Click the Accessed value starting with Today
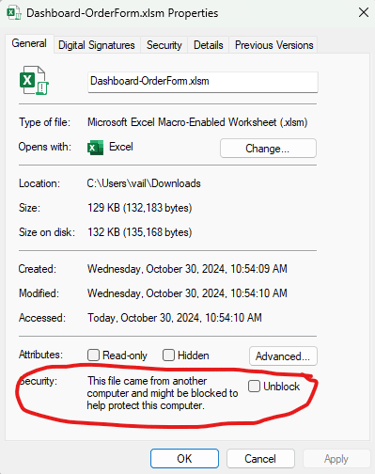Screen dimensions: 375x474 [x=174, y=318]
